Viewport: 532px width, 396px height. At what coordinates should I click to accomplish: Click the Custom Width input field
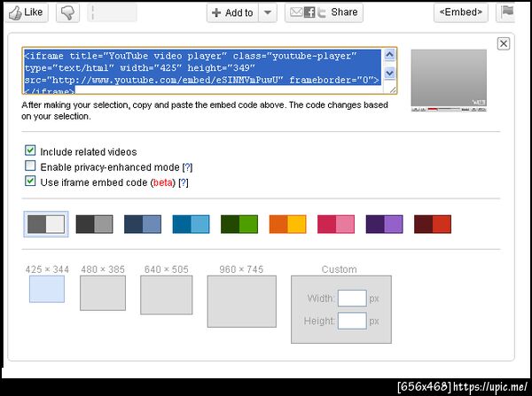tap(352, 299)
